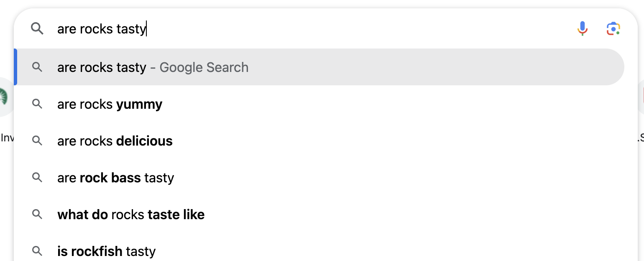Click magnifier icon beside 'are rocks delicious'
The image size is (644, 261).
point(37,141)
